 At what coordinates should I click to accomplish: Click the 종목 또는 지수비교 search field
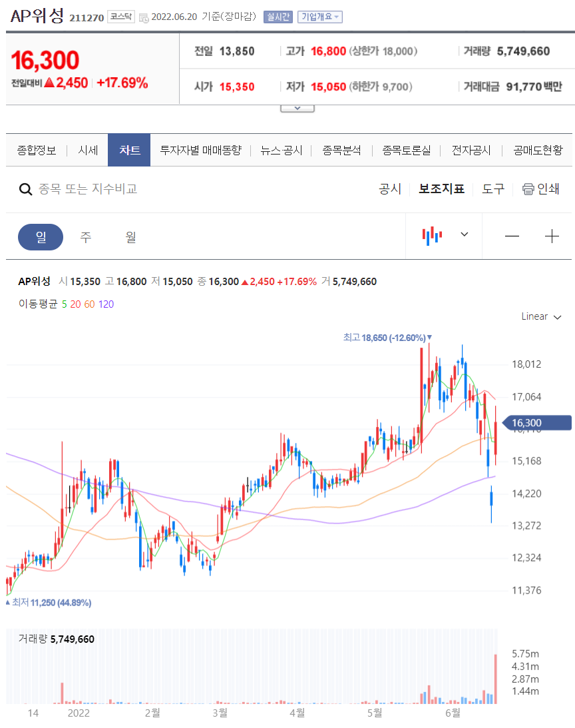[x=88, y=189]
